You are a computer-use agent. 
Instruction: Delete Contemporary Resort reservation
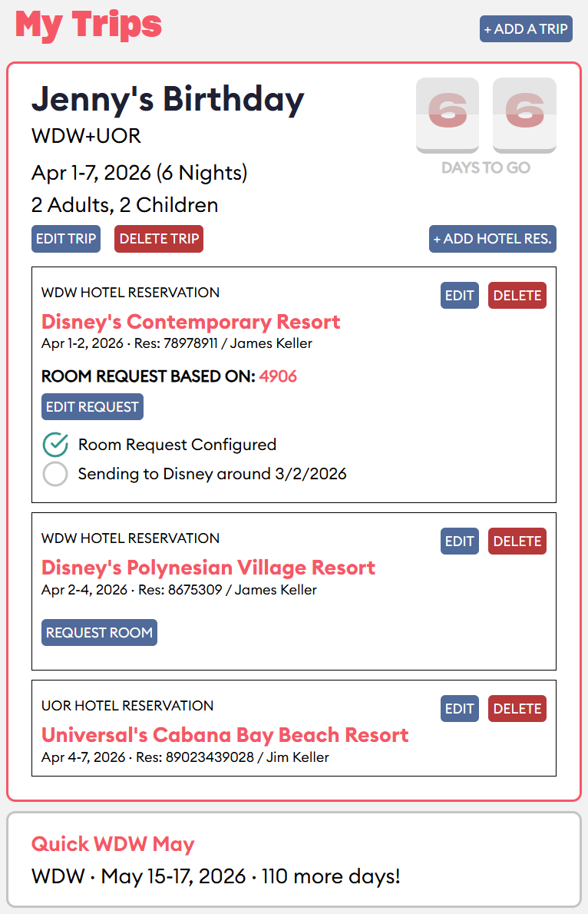[x=517, y=296]
